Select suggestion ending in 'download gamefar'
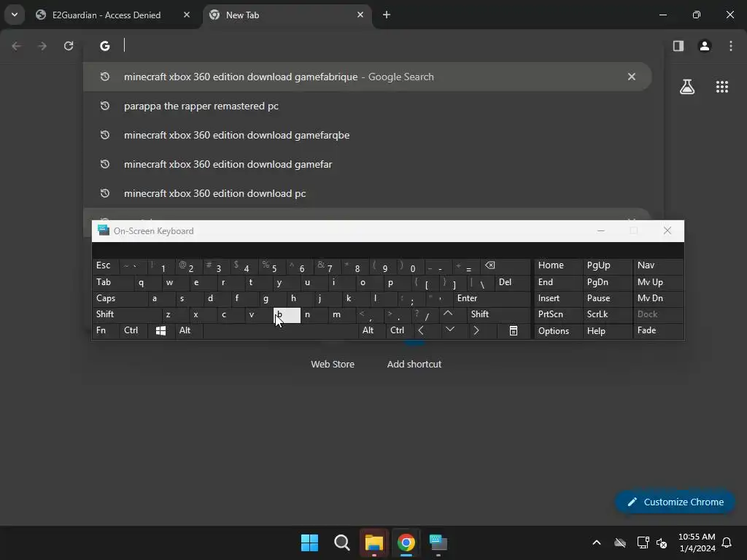747x560 pixels. pos(367,164)
